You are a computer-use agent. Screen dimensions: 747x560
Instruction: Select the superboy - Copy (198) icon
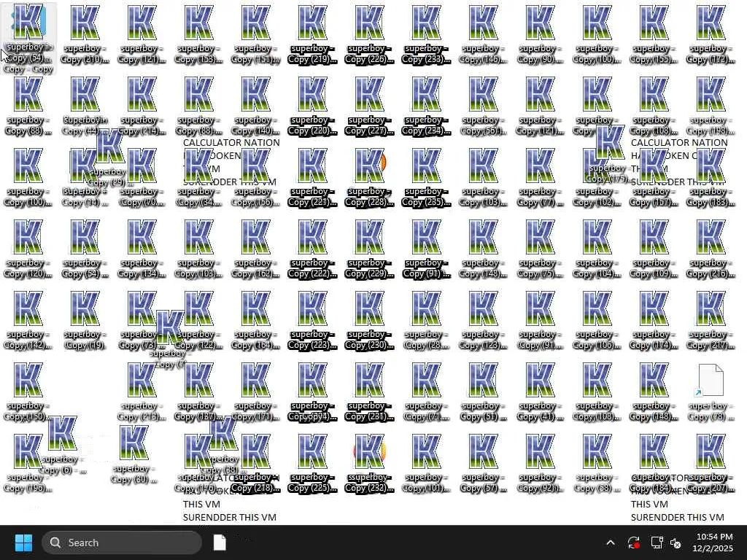click(x=711, y=106)
